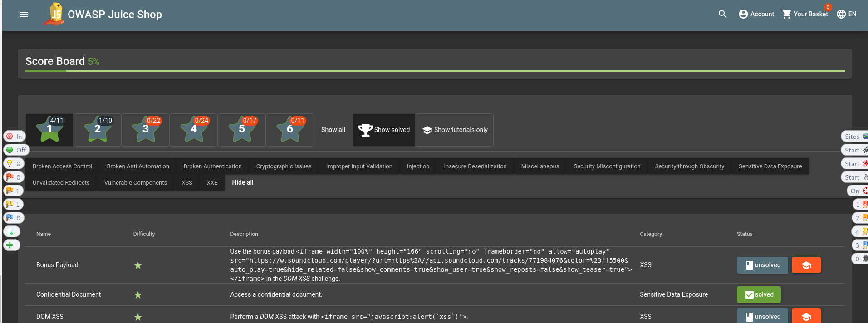Select Security through Obscurity category
This screenshot has width=868, height=323.
[690, 166]
